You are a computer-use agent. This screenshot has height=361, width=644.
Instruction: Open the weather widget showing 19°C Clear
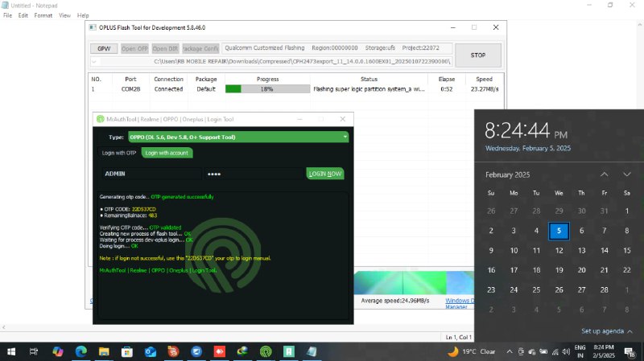coord(471,351)
